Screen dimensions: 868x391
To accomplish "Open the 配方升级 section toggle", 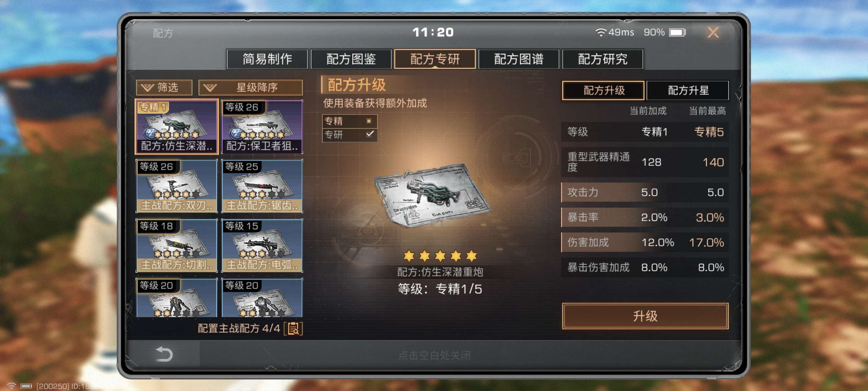I will coord(603,90).
